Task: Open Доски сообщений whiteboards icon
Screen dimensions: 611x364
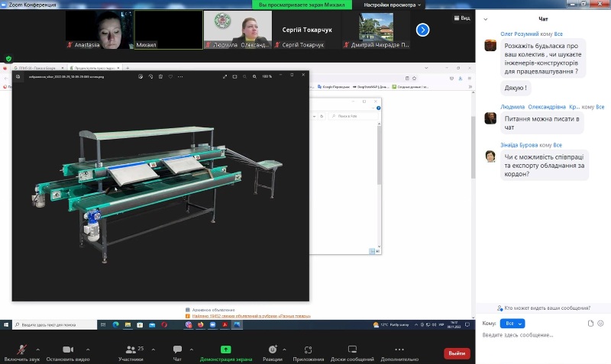Action: click(x=351, y=350)
